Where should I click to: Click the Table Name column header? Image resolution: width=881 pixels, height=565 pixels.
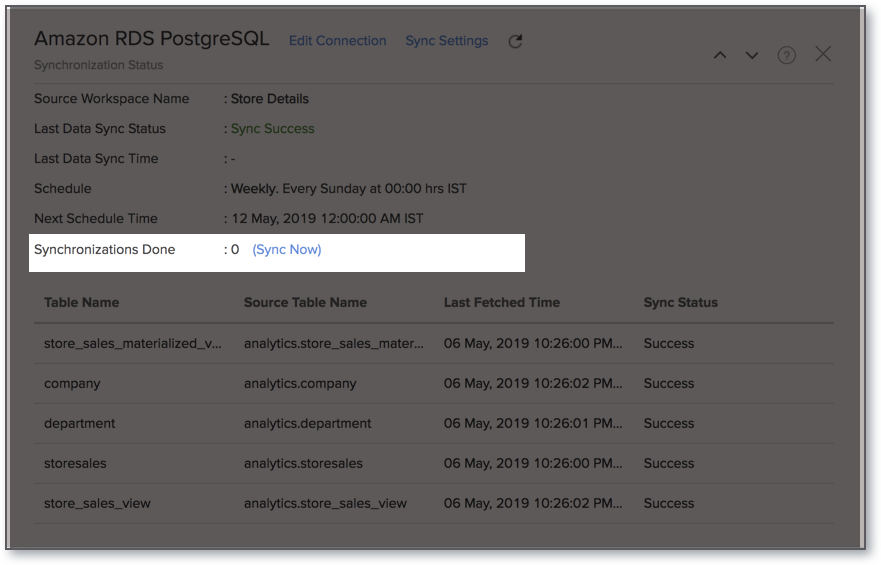[81, 302]
